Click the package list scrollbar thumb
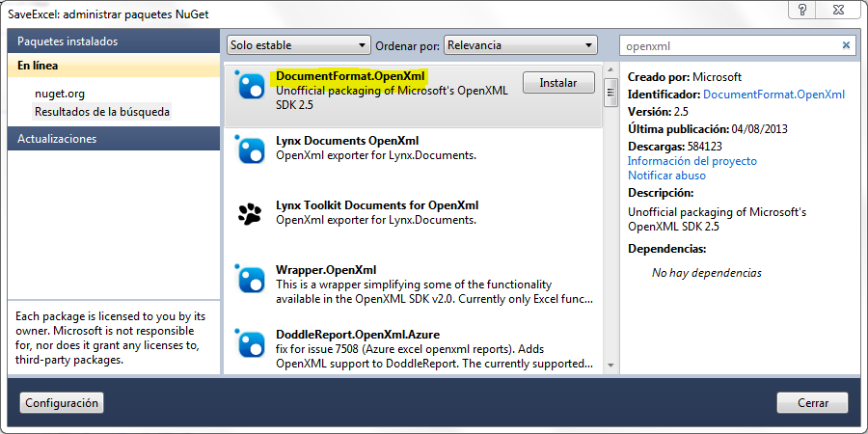The height and width of the screenshot is (434, 868). click(611, 93)
